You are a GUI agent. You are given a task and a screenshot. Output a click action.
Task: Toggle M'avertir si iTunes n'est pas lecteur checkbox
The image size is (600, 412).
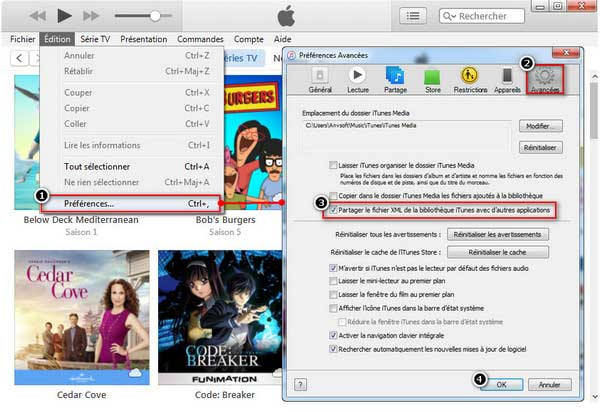click(333, 268)
